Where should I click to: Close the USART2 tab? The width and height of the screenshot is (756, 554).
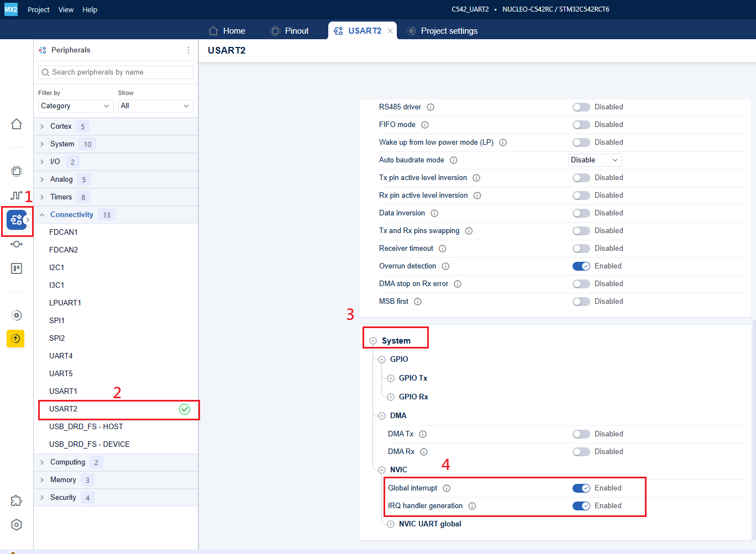click(x=390, y=31)
